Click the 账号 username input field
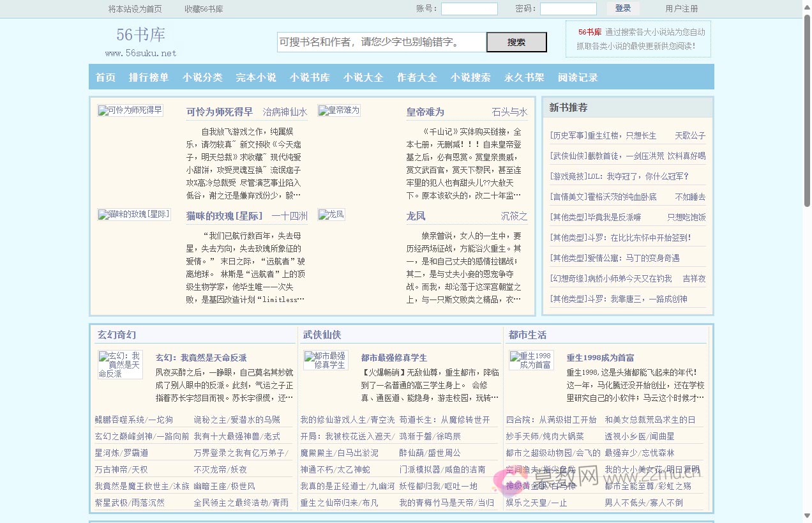This screenshot has height=523, width=812. pyautogui.click(x=469, y=9)
